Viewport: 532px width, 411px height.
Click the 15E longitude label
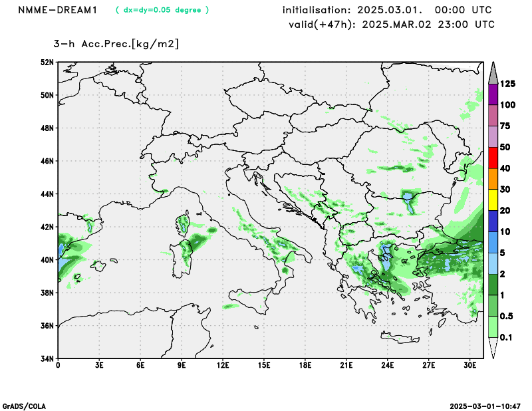264,366
